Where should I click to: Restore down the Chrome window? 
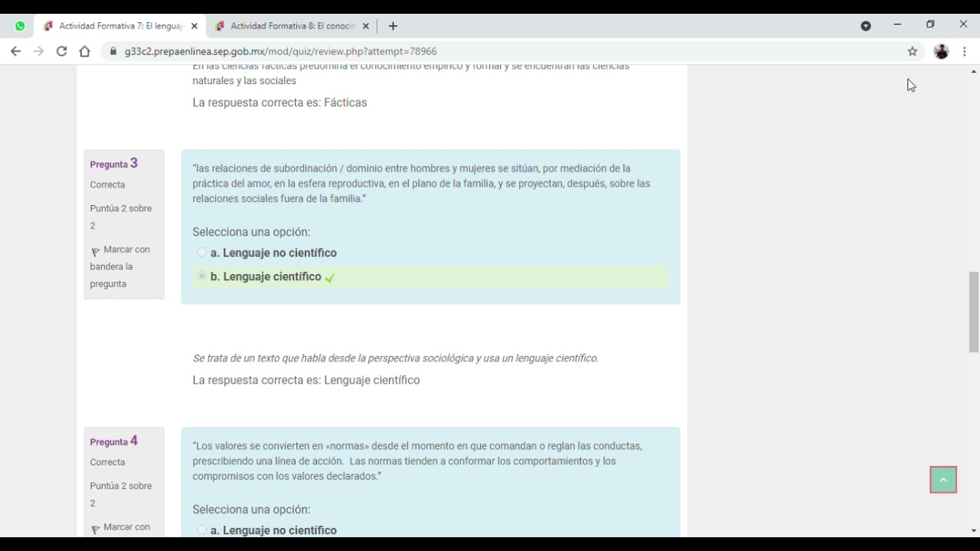pos(930,24)
